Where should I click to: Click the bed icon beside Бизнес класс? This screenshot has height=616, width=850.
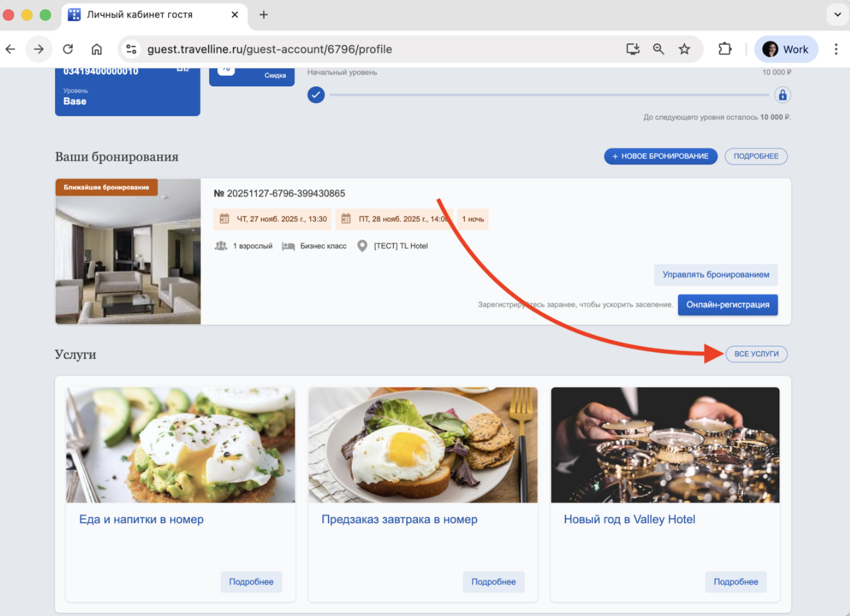click(288, 246)
